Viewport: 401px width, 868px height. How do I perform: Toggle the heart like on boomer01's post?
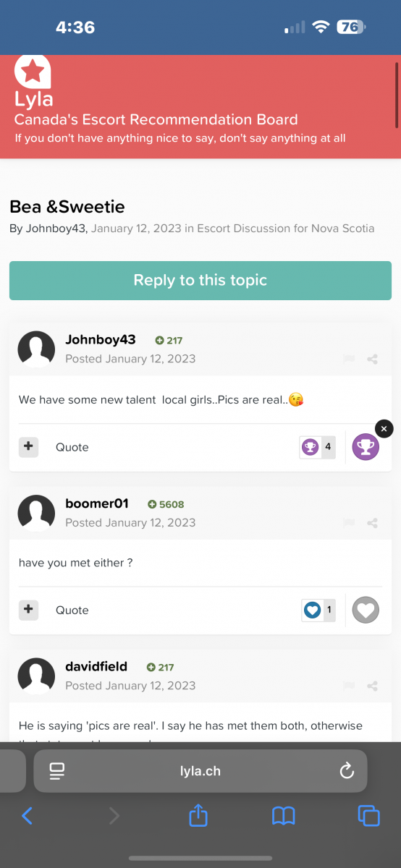point(366,610)
